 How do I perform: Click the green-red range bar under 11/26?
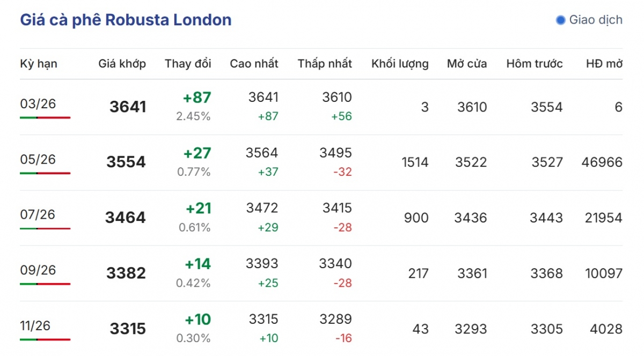45,339
